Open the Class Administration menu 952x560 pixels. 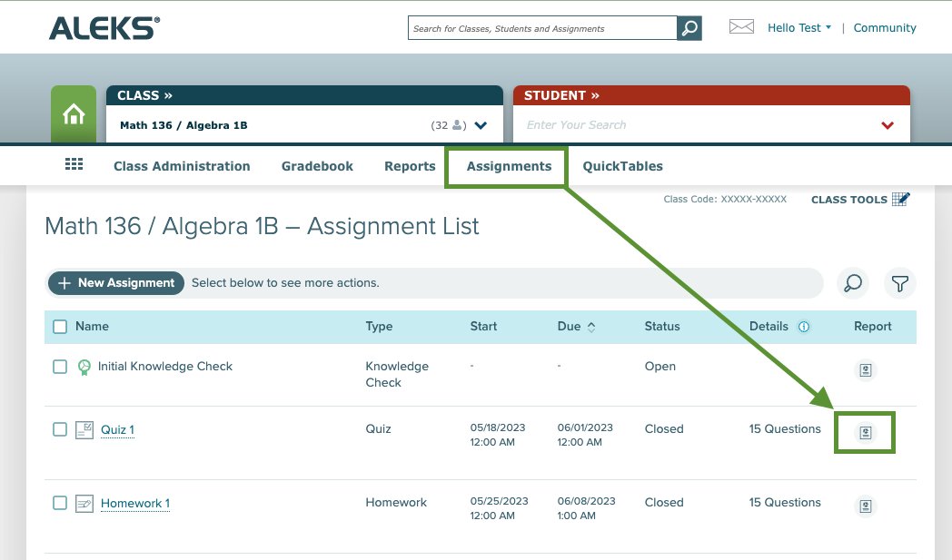(182, 166)
